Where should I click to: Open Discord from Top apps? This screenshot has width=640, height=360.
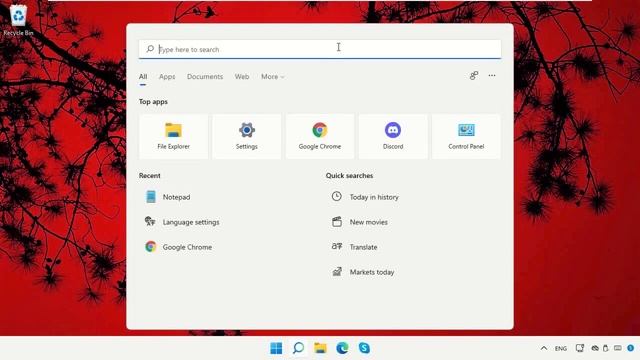pyautogui.click(x=393, y=136)
